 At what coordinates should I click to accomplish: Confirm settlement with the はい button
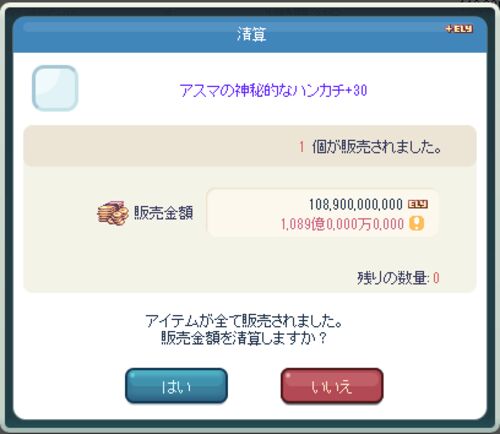pyautogui.click(x=176, y=386)
